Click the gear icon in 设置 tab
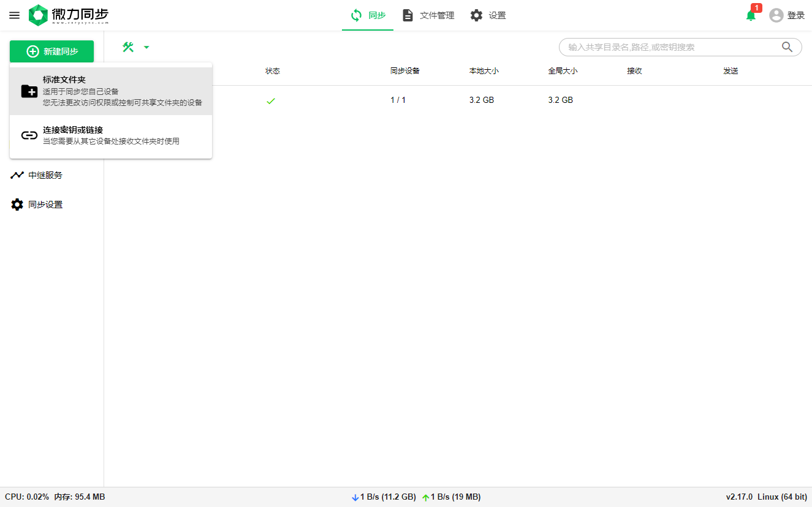This screenshot has height=507, width=812. pyautogui.click(x=476, y=15)
